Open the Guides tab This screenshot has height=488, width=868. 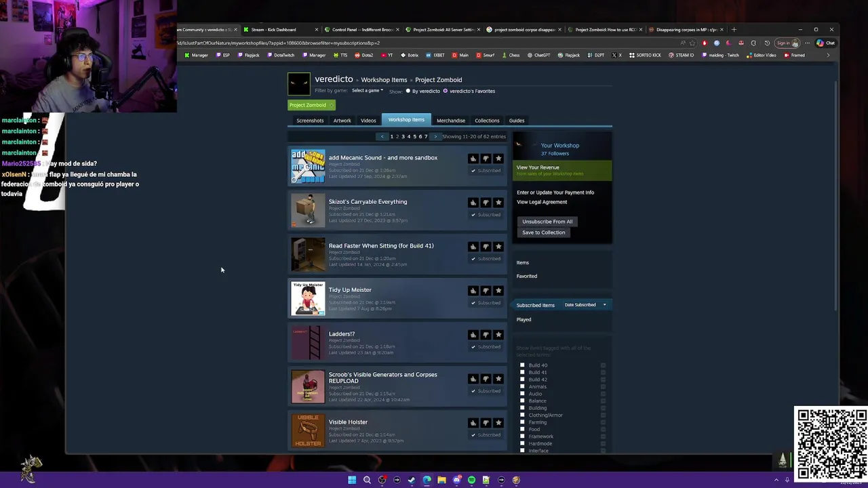(x=517, y=121)
